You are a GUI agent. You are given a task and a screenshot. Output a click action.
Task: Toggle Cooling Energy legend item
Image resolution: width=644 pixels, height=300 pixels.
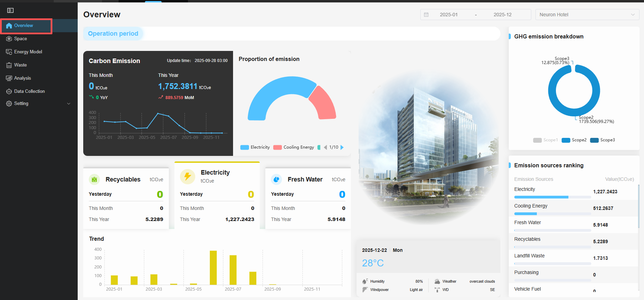(x=294, y=147)
